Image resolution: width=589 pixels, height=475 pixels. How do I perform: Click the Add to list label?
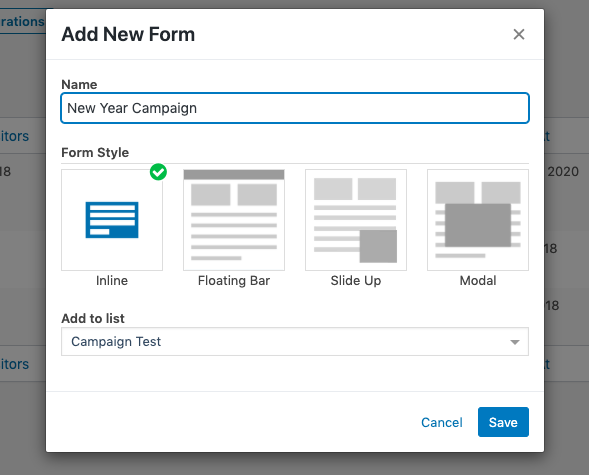(x=93, y=318)
